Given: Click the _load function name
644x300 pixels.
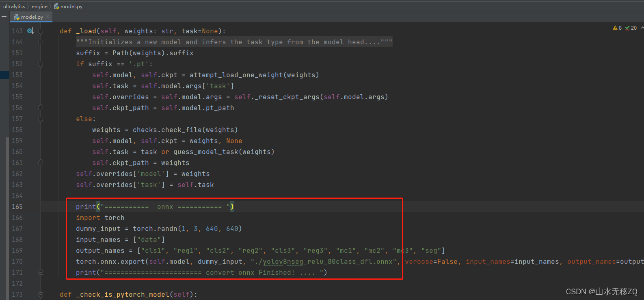Looking at the screenshot, I should tap(86, 31).
